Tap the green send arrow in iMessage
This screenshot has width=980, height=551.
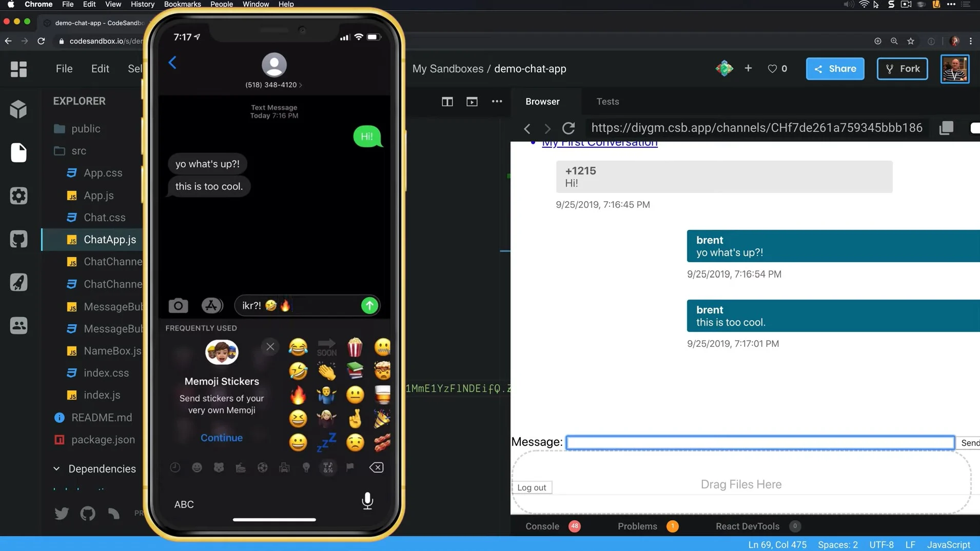tap(369, 306)
